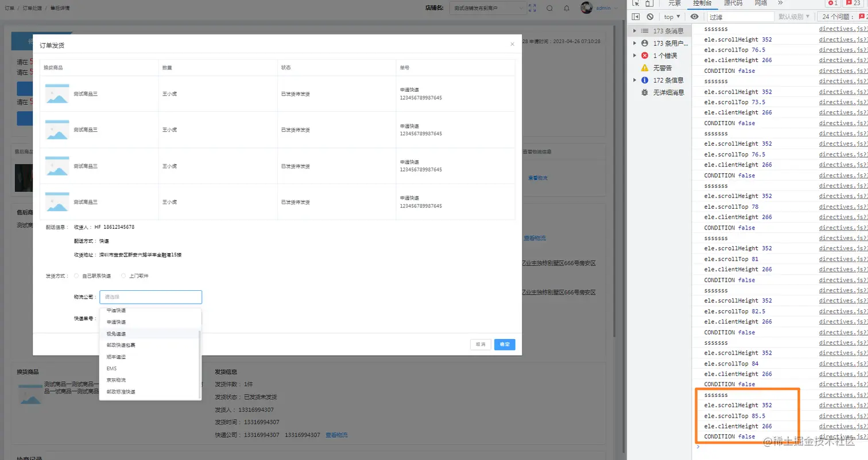868x460 pixels.
Task: Expand the 172 条信息 group arrow
Action: pyautogui.click(x=634, y=80)
